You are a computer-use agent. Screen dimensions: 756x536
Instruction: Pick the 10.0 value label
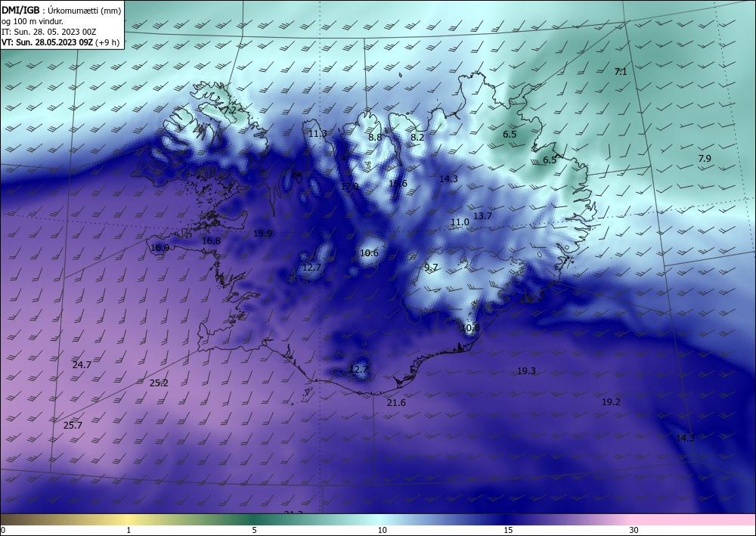[470, 328]
